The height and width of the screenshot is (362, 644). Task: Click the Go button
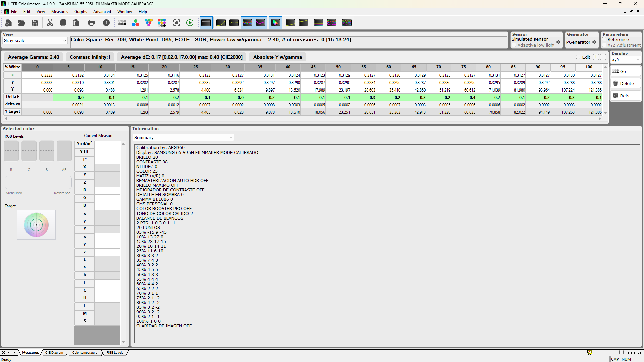click(x=626, y=71)
